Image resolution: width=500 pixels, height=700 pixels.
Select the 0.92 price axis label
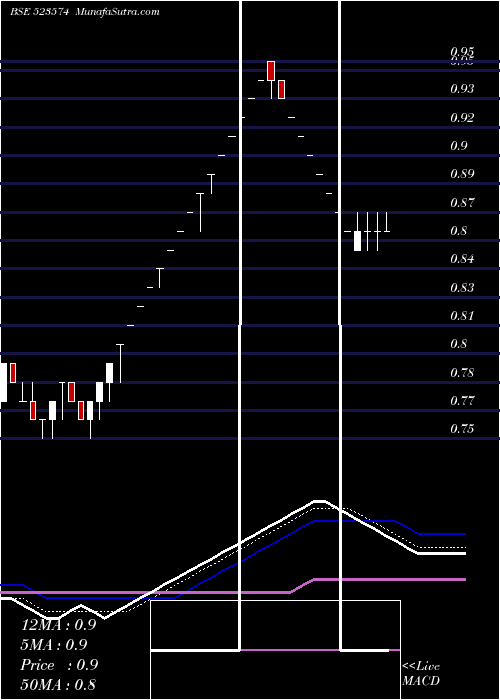tap(462, 118)
